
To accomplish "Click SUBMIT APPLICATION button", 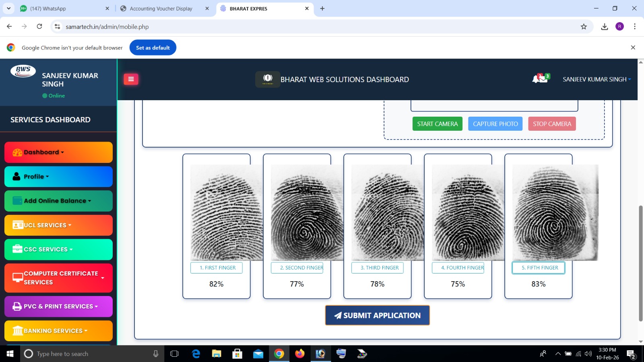I will click(x=377, y=315).
